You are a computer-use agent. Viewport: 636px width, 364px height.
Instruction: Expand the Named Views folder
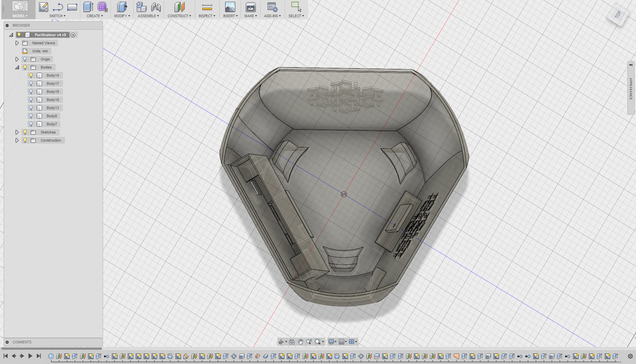click(17, 43)
